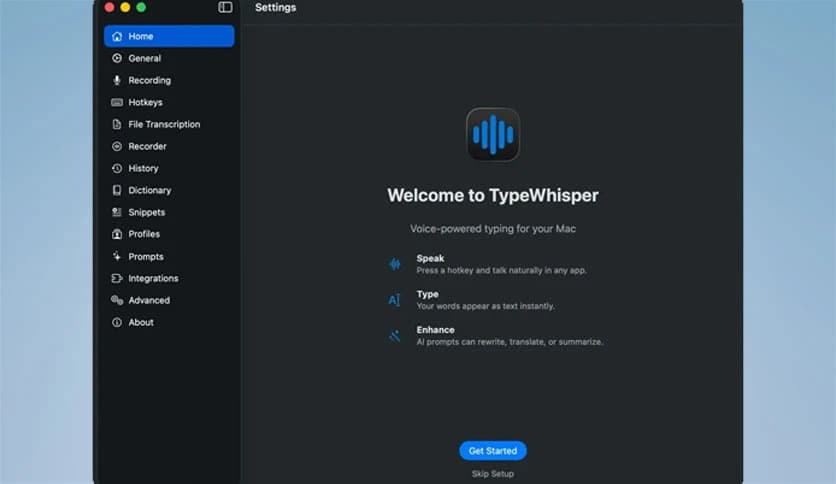Click the Dictionary book icon
This screenshot has height=484, width=836.
point(117,190)
